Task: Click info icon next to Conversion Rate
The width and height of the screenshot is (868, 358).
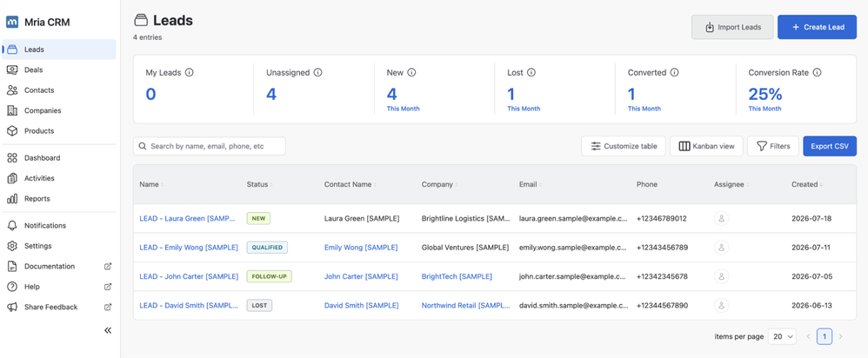Action: point(817,72)
